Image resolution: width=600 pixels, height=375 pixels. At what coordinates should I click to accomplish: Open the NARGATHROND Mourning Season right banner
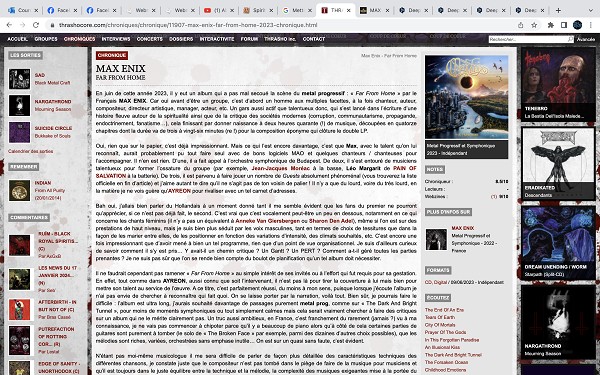tap(558, 322)
